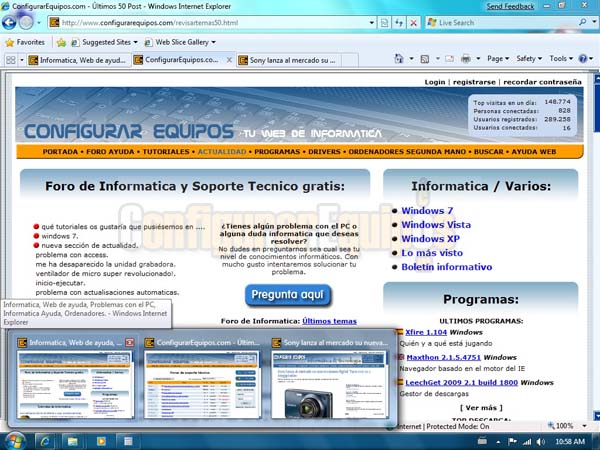The image size is (600, 450).
Task: Open Windows Media Player taskbar icon
Action: point(101,442)
